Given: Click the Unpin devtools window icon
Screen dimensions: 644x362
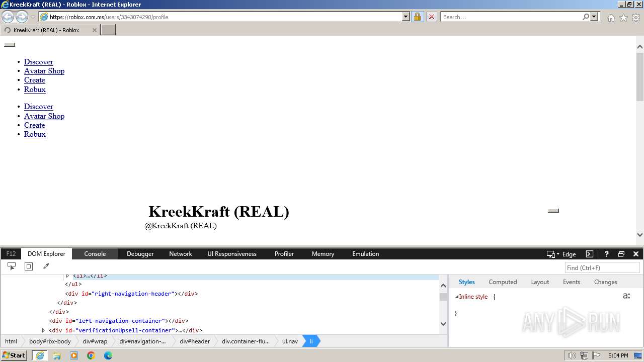Looking at the screenshot, I should [621, 254].
